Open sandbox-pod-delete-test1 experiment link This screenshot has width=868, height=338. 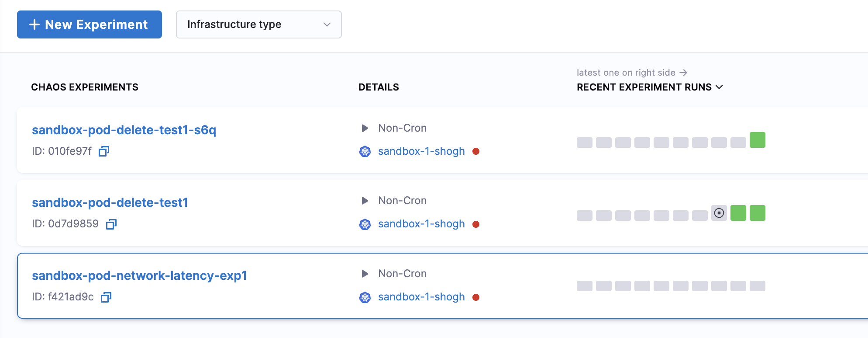coord(110,202)
